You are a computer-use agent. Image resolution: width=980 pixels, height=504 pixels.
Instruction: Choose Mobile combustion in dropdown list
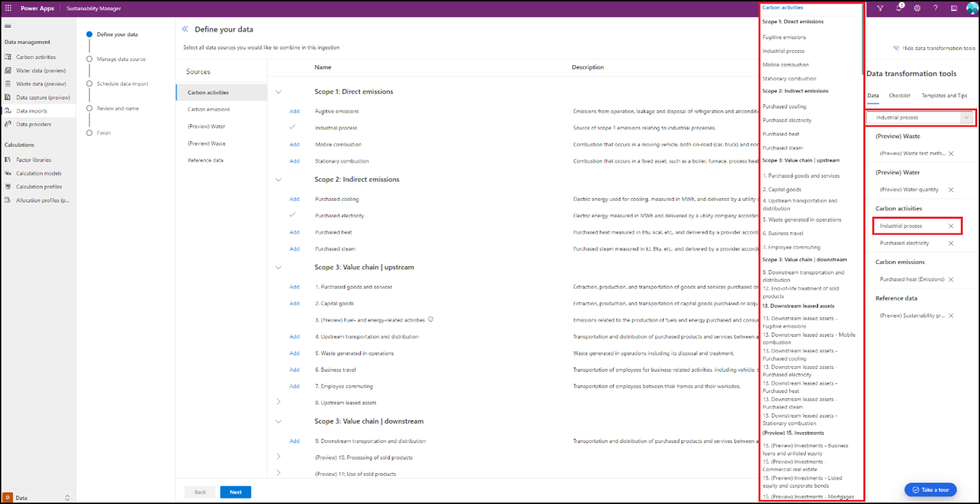(786, 65)
